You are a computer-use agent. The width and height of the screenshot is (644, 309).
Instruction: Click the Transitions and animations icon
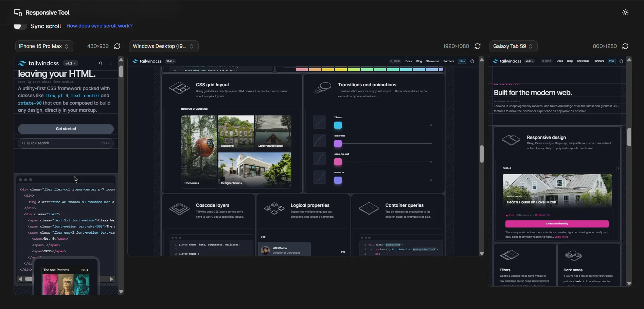[x=322, y=88]
